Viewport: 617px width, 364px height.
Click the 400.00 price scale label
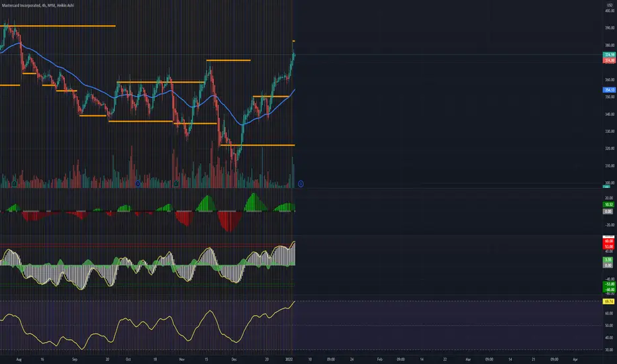pos(610,11)
